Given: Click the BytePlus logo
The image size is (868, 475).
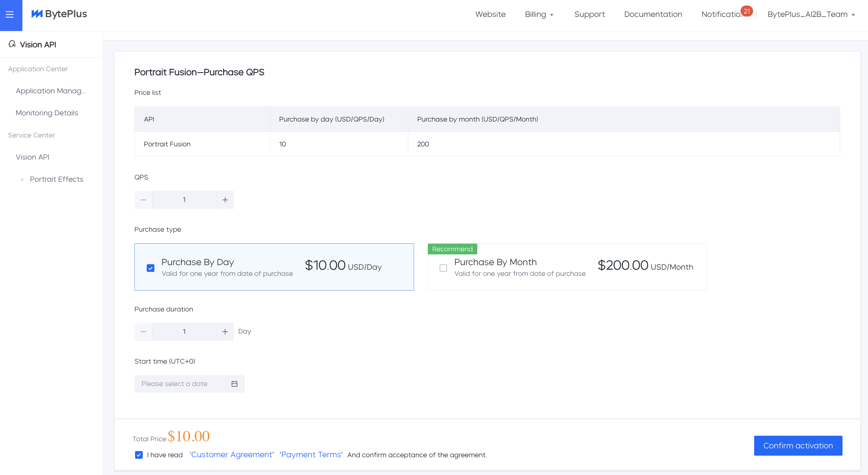Looking at the screenshot, I should [59, 14].
